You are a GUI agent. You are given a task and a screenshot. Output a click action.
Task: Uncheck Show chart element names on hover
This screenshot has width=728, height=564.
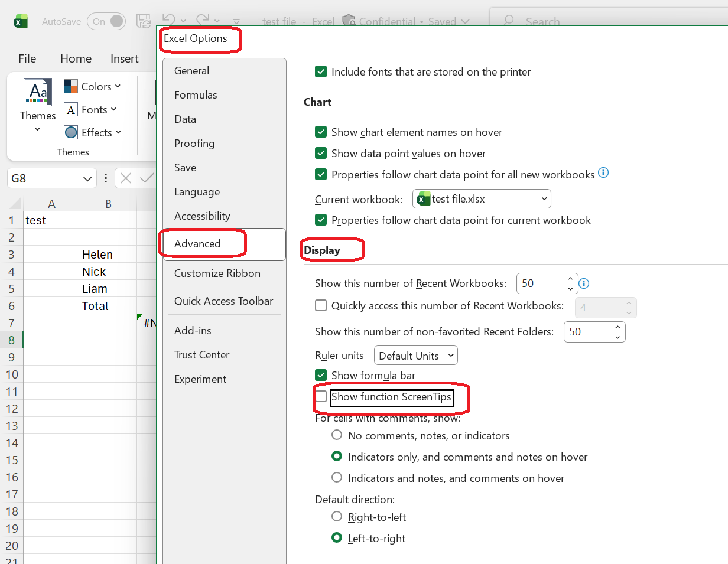(x=321, y=132)
